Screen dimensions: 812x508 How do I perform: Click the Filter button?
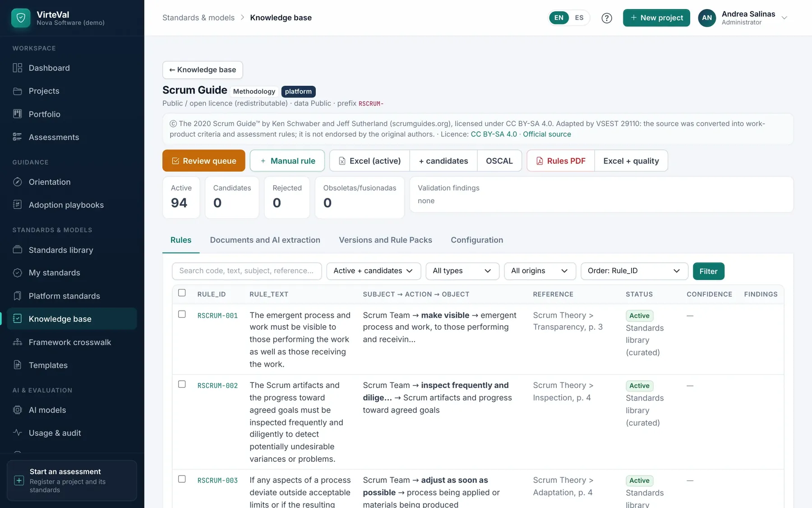[x=708, y=271]
